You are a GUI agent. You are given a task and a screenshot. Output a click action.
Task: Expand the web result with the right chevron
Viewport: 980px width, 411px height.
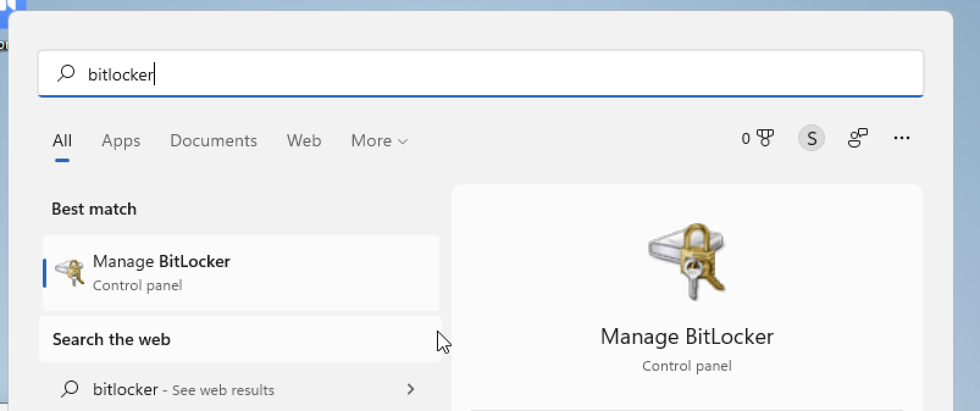coord(411,389)
